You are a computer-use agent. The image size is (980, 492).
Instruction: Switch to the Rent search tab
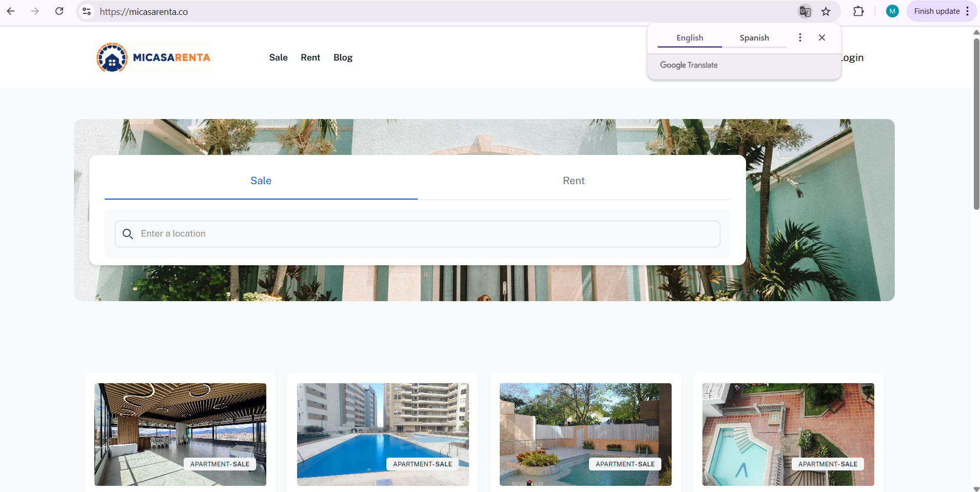click(574, 181)
